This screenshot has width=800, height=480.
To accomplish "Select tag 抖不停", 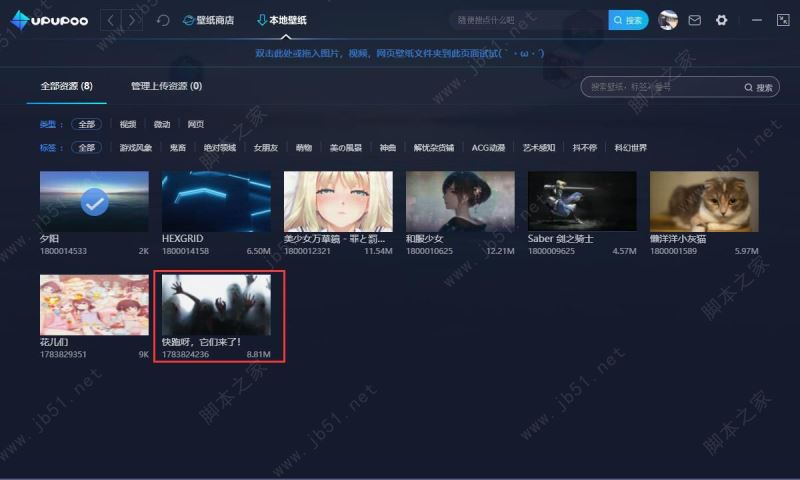I will click(585, 147).
